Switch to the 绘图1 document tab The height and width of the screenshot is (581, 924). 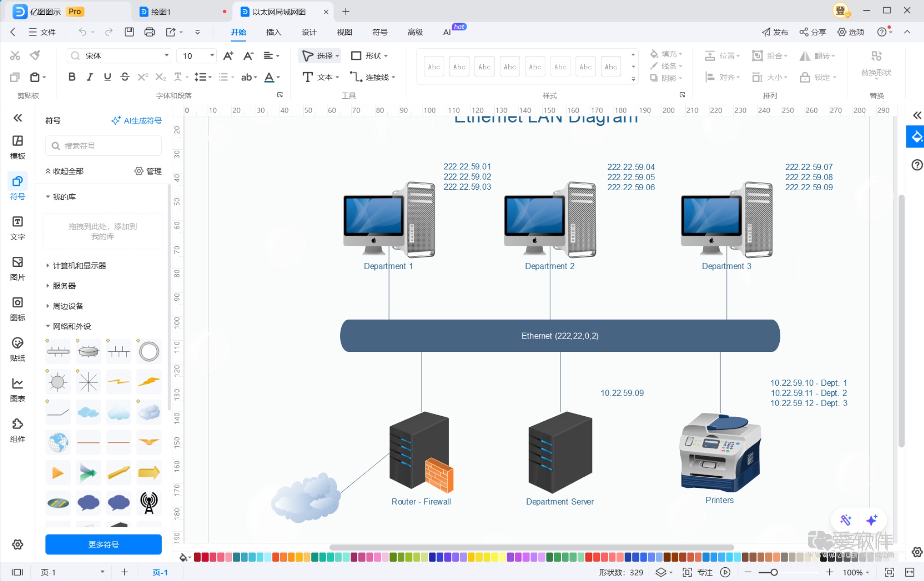point(160,11)
